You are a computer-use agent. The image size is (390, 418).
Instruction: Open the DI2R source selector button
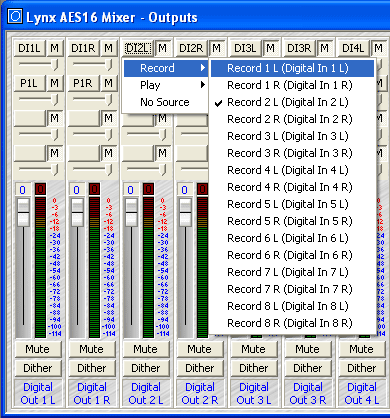(192, 48)
